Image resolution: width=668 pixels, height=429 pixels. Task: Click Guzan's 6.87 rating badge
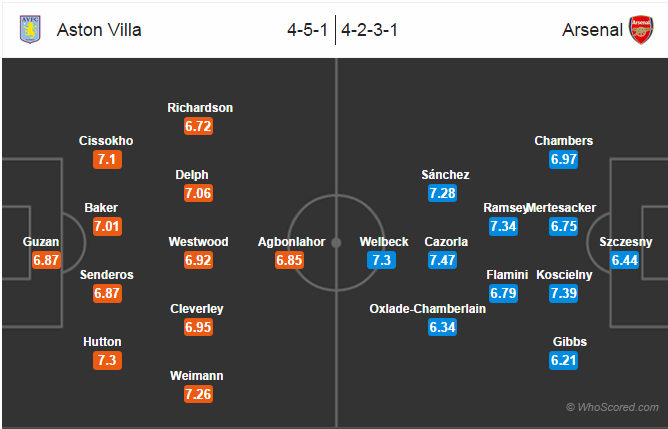(47, 260)
